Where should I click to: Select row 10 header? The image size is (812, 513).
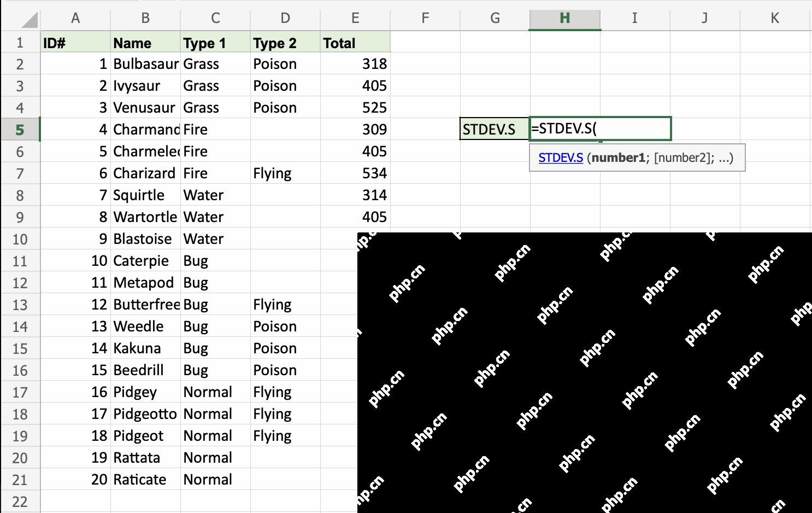pyautogui.click(x=20, y=239)
